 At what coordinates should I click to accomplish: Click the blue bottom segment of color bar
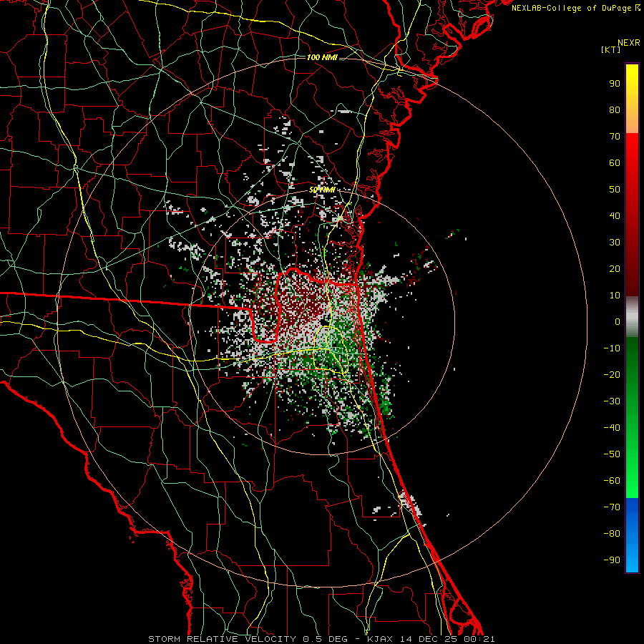pyautogui.click(x=632, y=535)
